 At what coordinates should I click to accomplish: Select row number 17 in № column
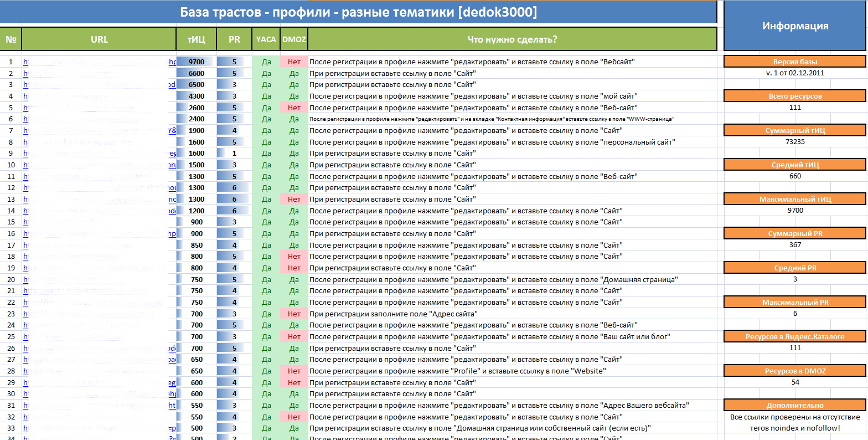11,245
